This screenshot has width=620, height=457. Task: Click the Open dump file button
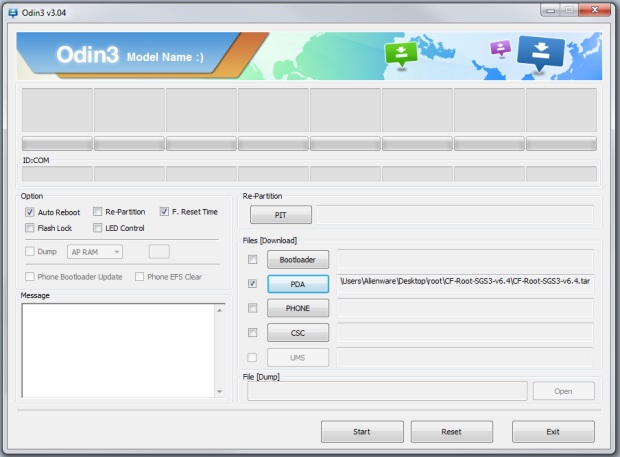coord(563,391)
